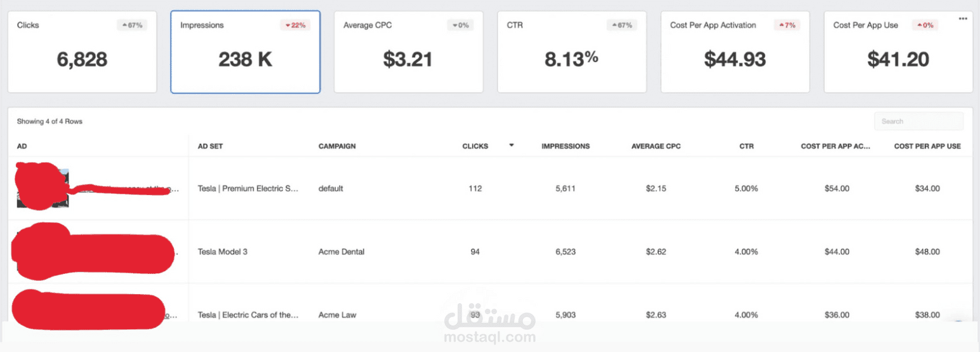Sort table by COST PER APP USE header
This screenshot has height=352, width=980.
tap(927, 146)
